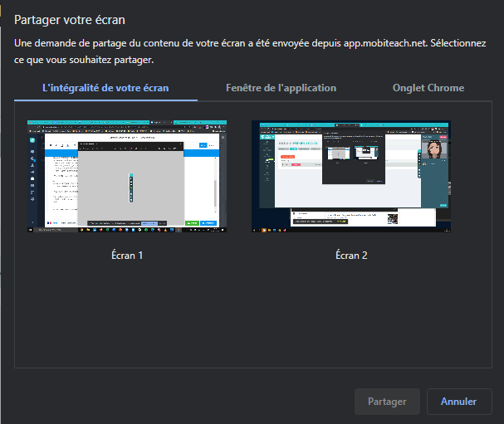Click the small photo at bottom of Écran 2 preview
The height and width of the screenshot is (424, 504).
pyautogui.click(x=393, y=219)
